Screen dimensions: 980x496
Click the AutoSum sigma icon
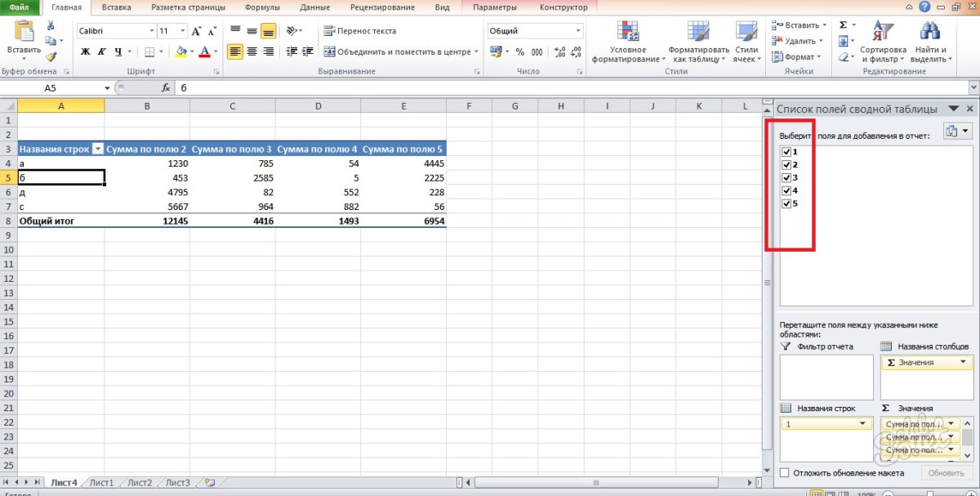pos(843,25)
